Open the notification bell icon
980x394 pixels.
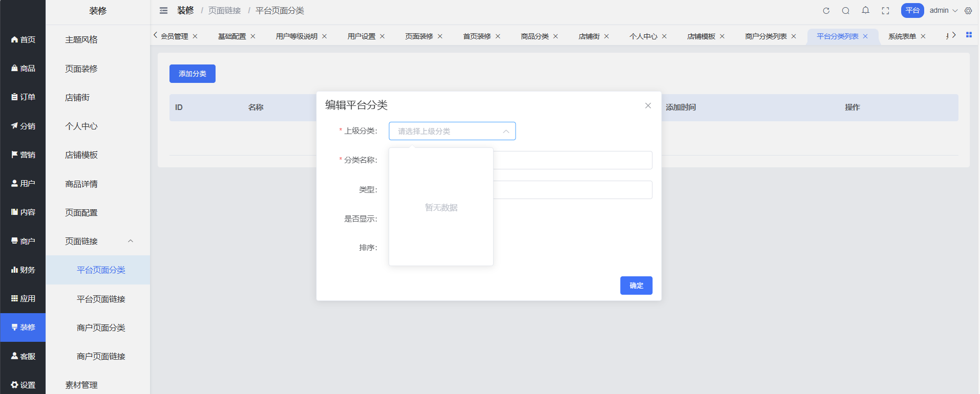pos(865,11)
